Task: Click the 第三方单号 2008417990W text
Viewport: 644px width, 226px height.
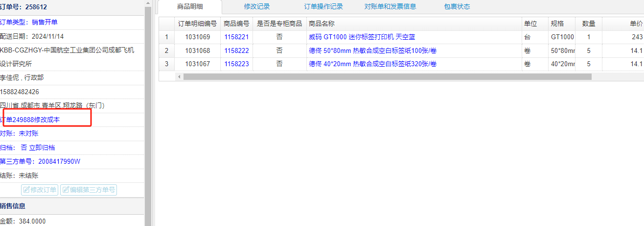Action: 40,161
